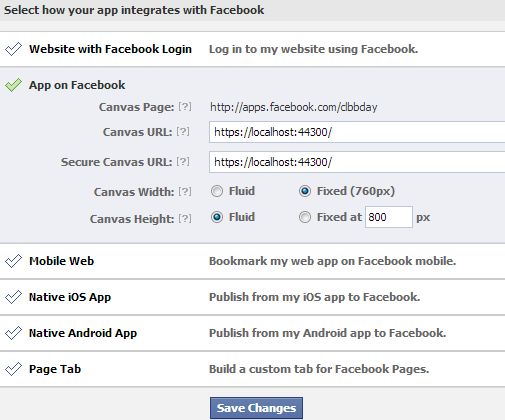The image size is (505, 420).
Task: Collapse the App on Facebook section
Action: (77, 85)
